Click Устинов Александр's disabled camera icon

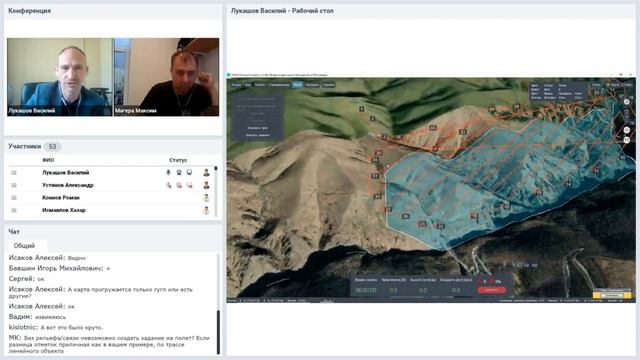pos(179,185)
